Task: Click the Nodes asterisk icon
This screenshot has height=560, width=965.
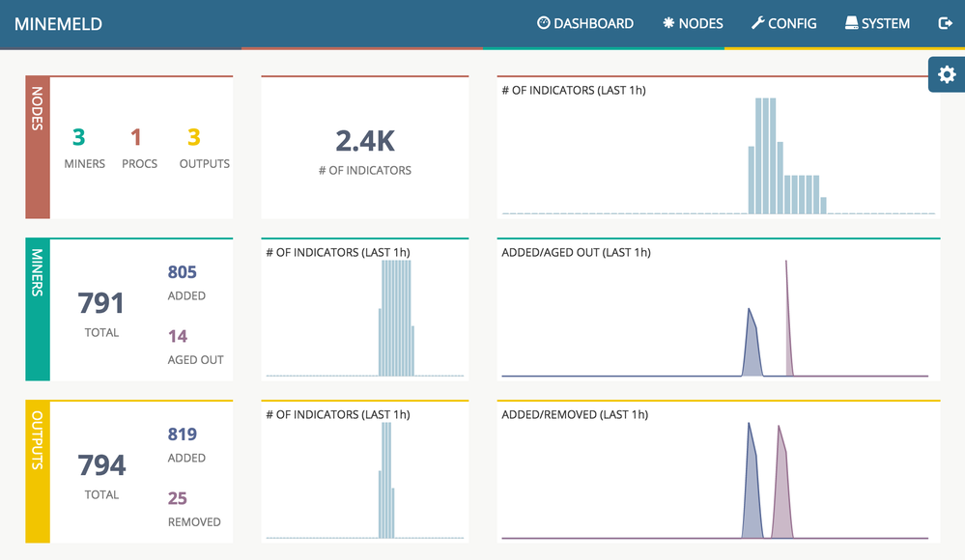Action: click(x=668, y=23)
